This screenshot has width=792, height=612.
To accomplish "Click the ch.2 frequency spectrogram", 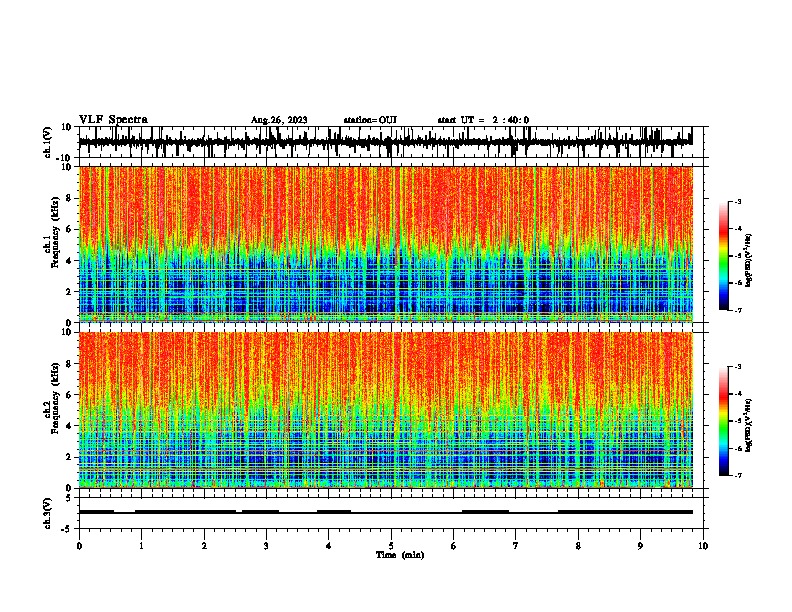I will 385,410.
